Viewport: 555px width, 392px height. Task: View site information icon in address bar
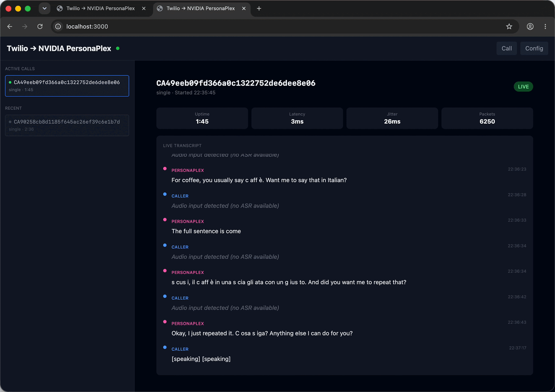58,27
